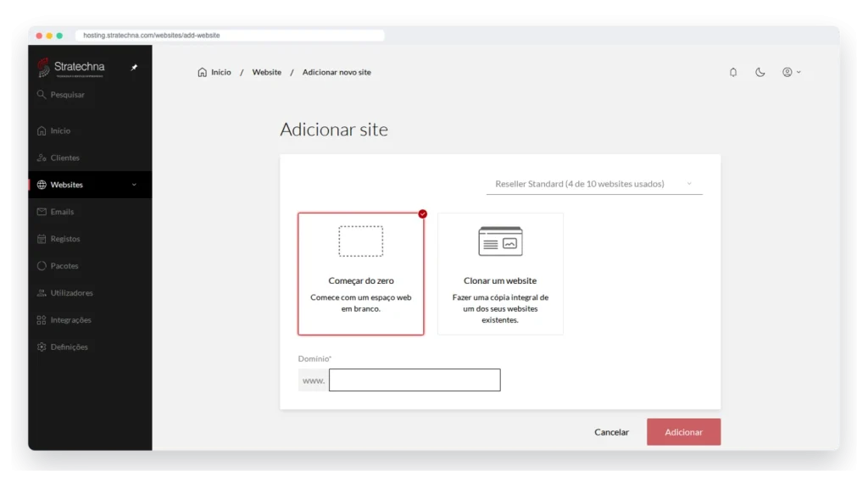Click the Stratechna logo

71,68
